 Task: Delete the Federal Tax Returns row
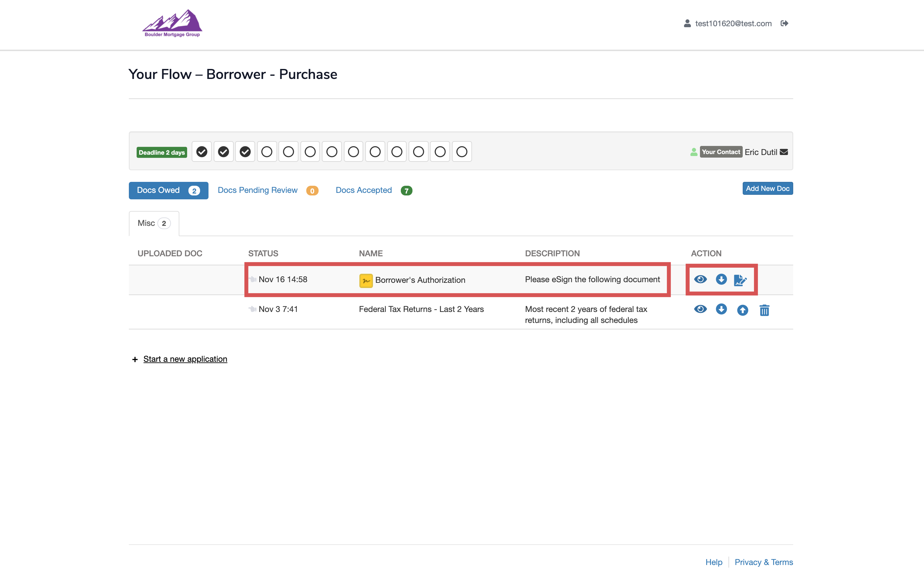764,310
